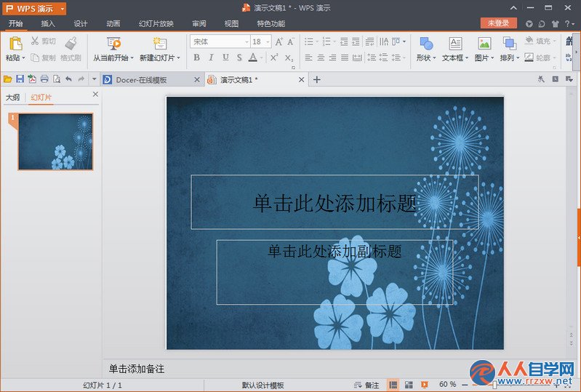Click the Undo arrow icon
The width and height of the screenshot is (581, 392).
[68, 79]
